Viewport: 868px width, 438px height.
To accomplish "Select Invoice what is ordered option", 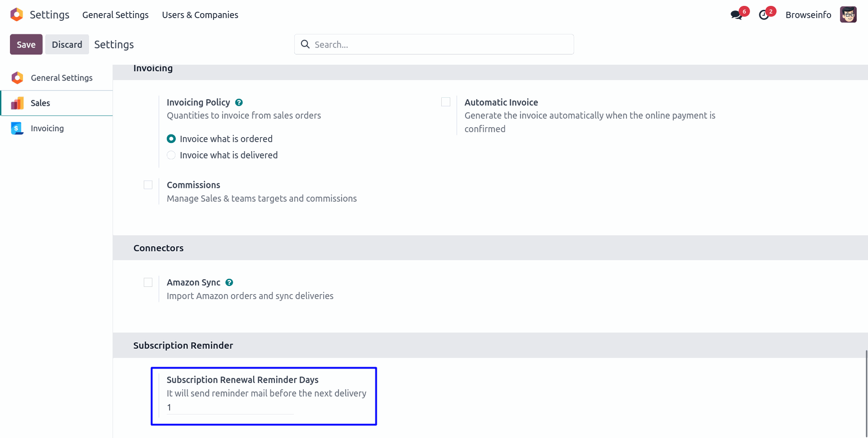I will point(171,139).
